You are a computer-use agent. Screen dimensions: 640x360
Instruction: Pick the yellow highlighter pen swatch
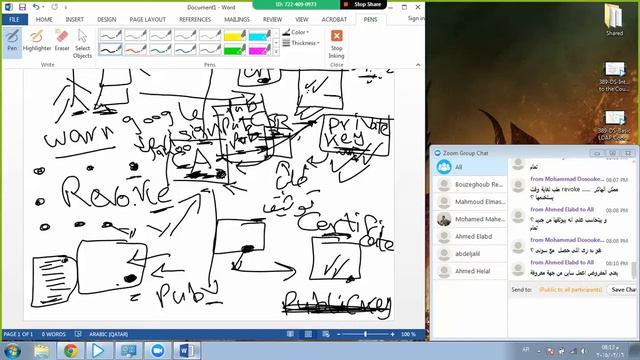pos(235,35)
